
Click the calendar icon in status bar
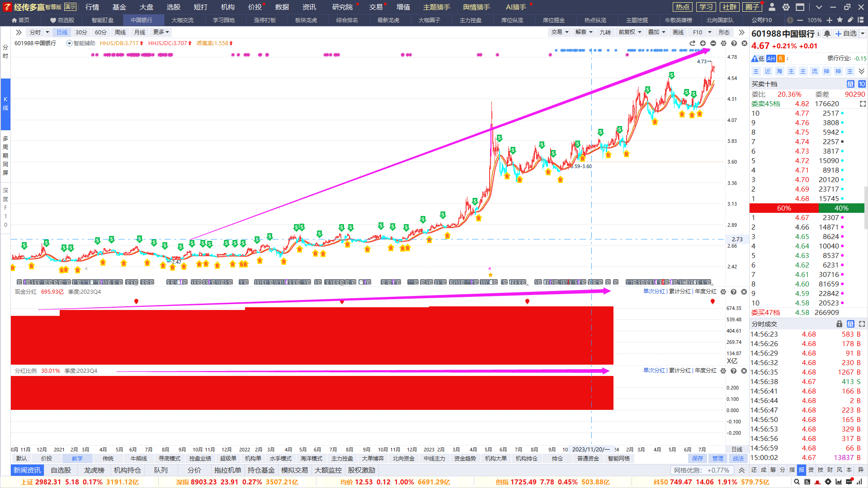(x=807, y=482)
